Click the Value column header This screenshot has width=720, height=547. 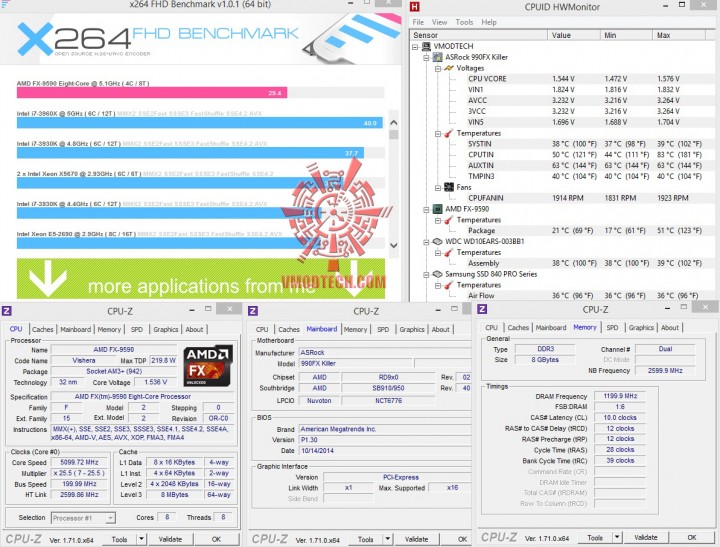(x=574, y=35)
